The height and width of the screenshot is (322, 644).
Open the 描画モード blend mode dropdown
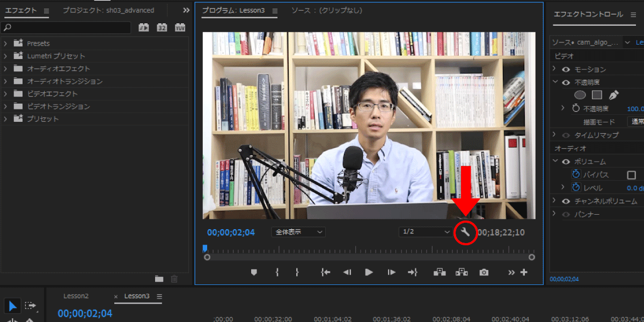[635, 122]
